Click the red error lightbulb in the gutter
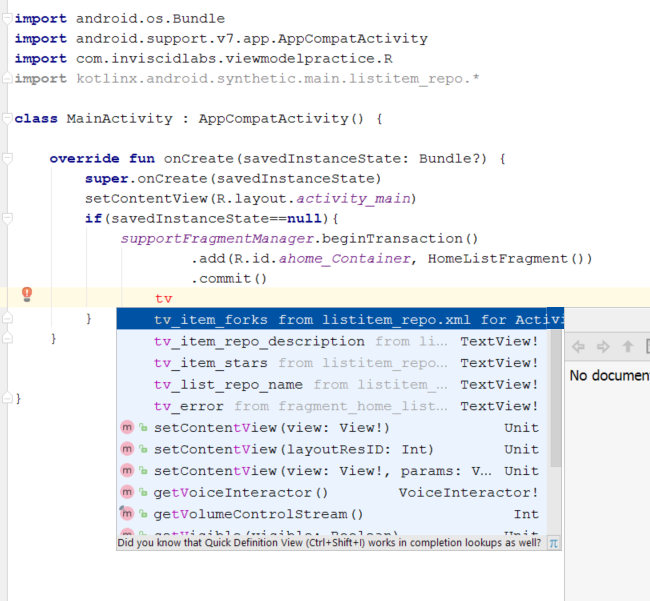The height and width of the screenshot is (601, 650). (x=27, y=295)
